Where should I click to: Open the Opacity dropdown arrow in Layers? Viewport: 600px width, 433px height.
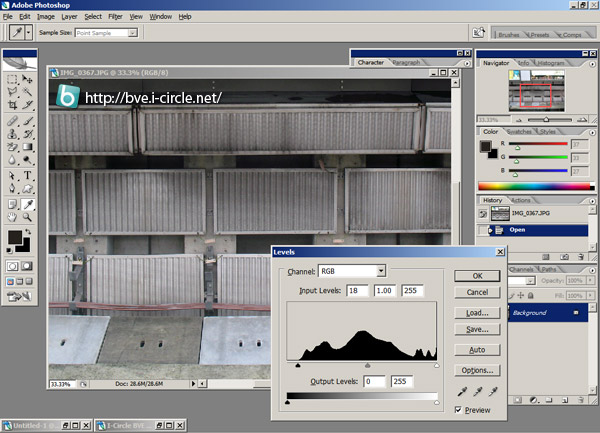592,280
